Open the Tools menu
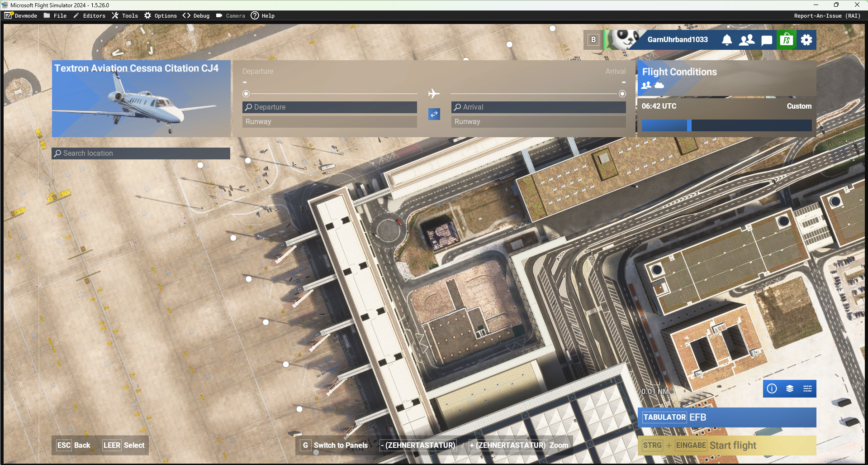The width and height of the screenshot is (868, 465). [x=125, y=16]
